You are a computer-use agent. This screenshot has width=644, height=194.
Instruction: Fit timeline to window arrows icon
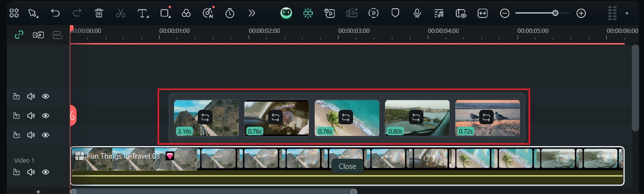coord(483,14)
